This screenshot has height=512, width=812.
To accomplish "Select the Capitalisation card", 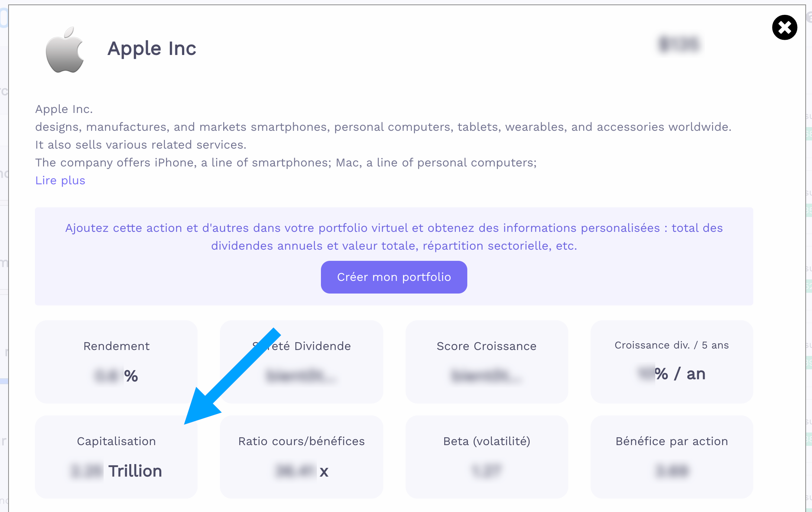I will pos(116,457).
